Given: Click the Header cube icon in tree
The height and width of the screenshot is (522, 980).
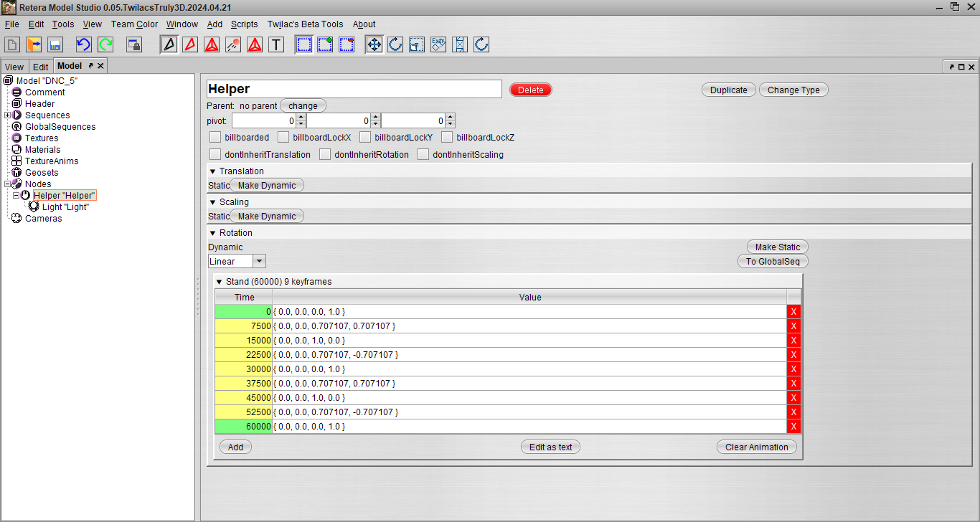Looking at the screenshot, I should [x=17, y=104].
